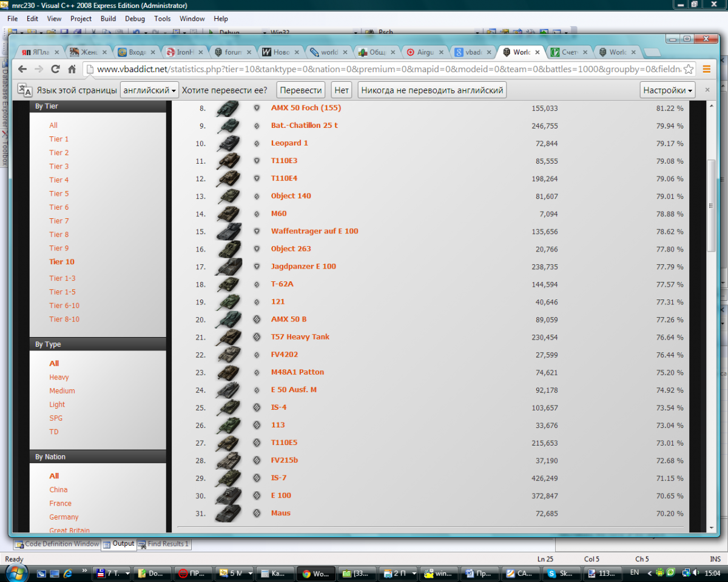This screenshot has width=728, height=582.
Task: Select the All tier filter
Action: (x=53, y=125)
